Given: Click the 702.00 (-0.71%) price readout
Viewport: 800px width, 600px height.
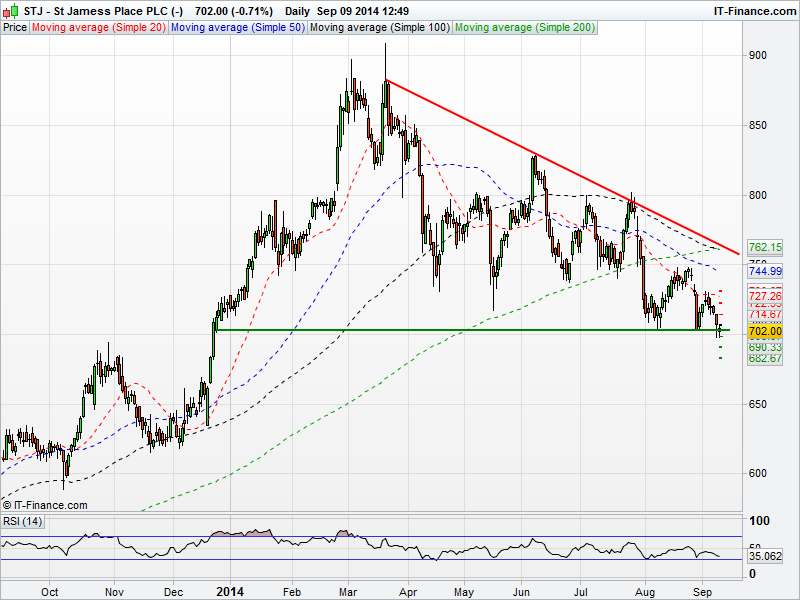Looking at the screenshot, I should point(234,11).
